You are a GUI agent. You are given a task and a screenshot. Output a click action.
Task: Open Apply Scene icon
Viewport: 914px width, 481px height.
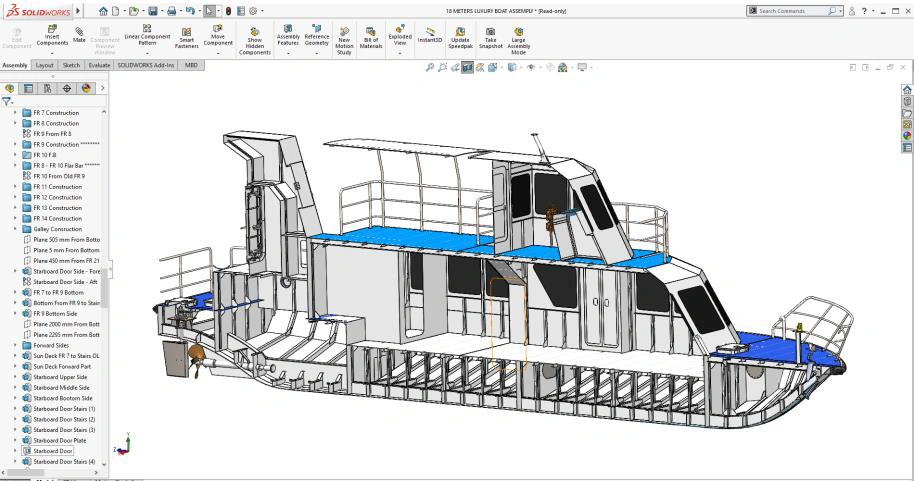coord(563,68)
